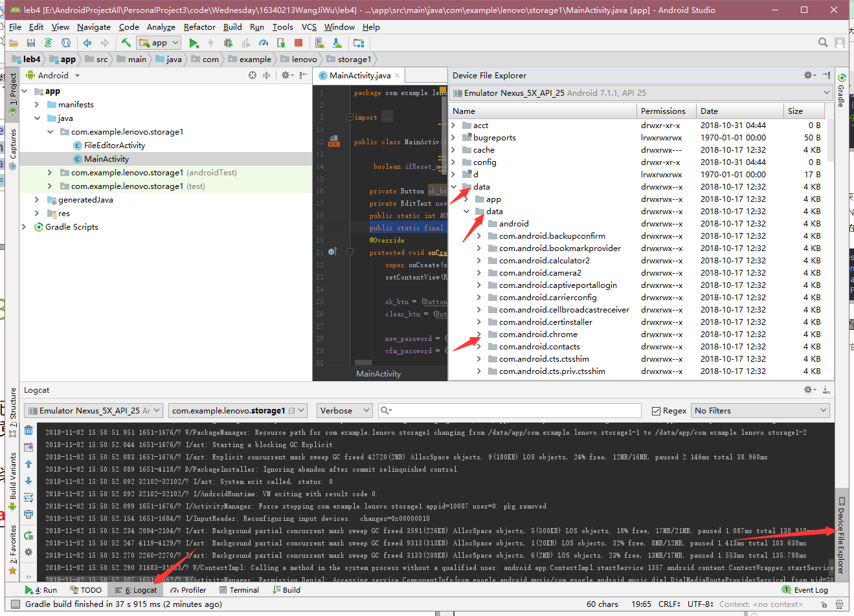Open the Android Profiler gauge icon
The width and height of the screenshot is (854, 616).
coord(264,43)
